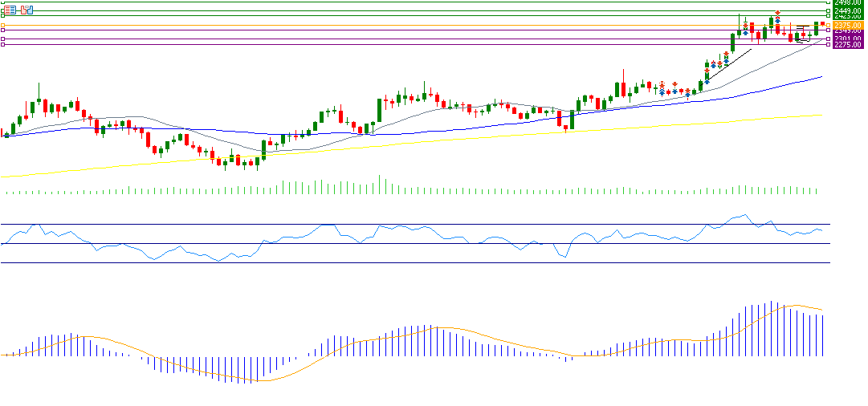Click the tallest green volume bar

coord(380,185)
